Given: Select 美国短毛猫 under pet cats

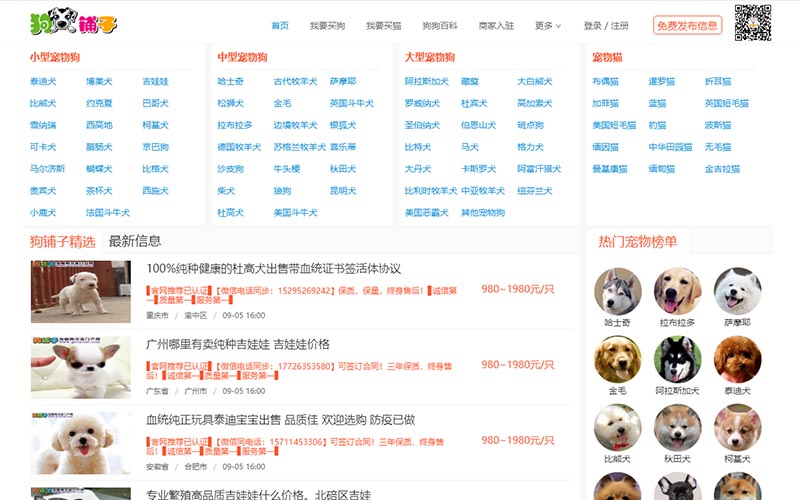Looking at the screenshot, I should pyautogui.click(x=614, y=125).
